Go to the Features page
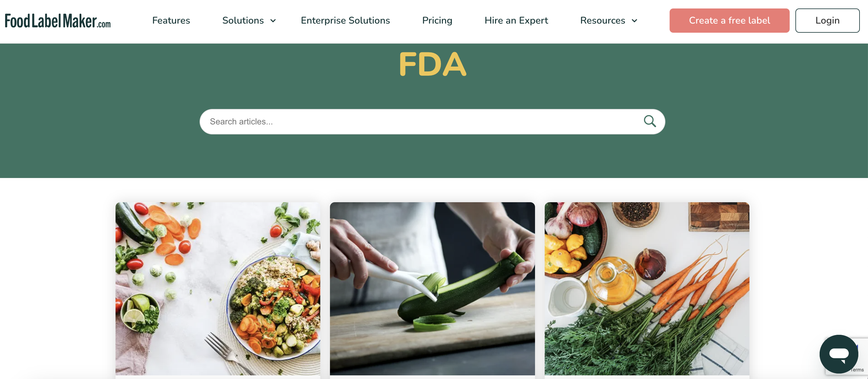This screenshot has width=868, height=379. point(171,21)
